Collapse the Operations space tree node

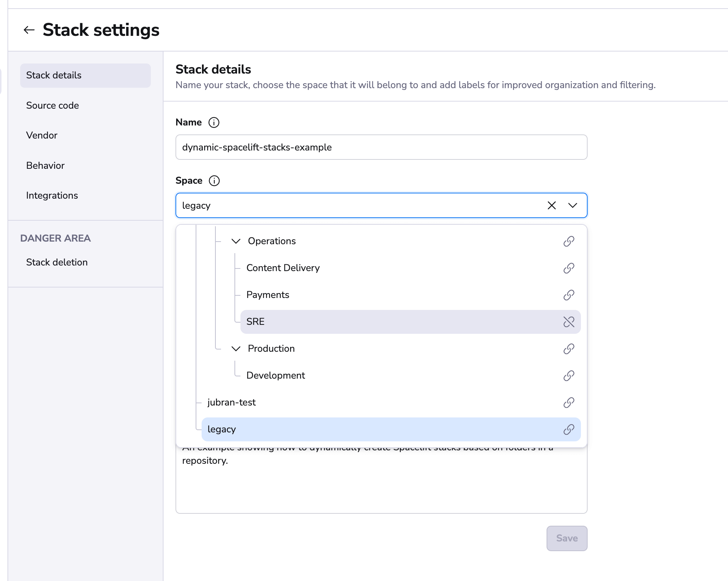tap(236, 241)
